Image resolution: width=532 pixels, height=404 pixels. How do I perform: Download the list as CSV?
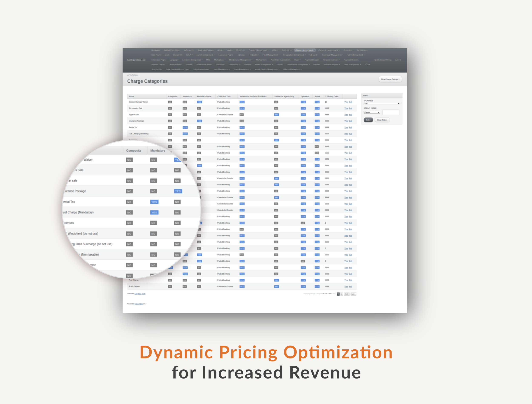click(136, 294)
